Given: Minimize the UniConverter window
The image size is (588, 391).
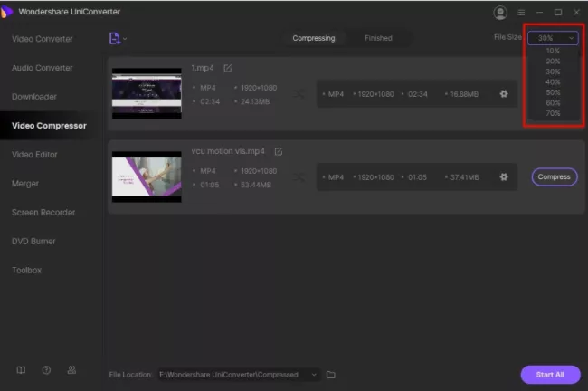Looking at the screenshot, I should 540,13.
